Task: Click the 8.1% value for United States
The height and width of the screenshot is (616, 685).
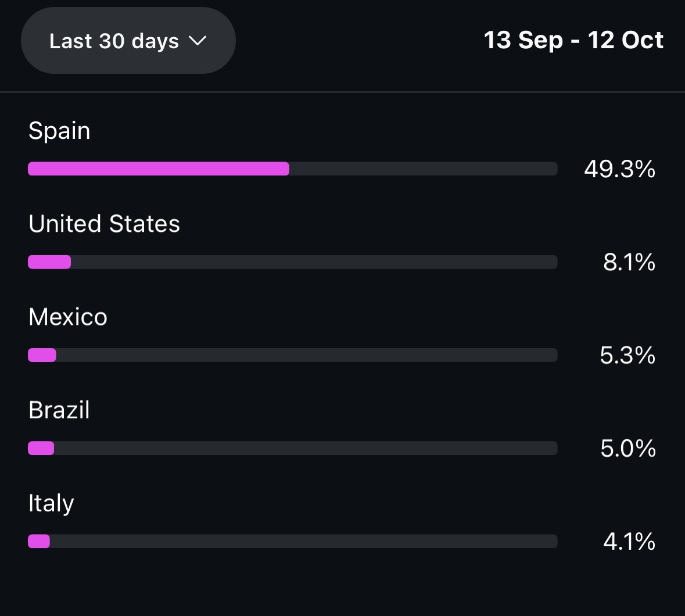Action: click(x=629, y=262)
